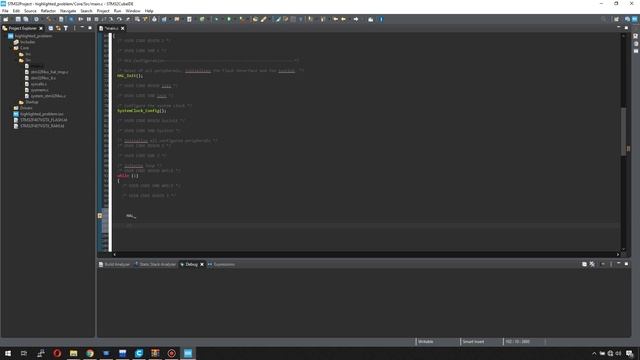
Task: Open Project Explorer view menu
Action: pos(74,28)
